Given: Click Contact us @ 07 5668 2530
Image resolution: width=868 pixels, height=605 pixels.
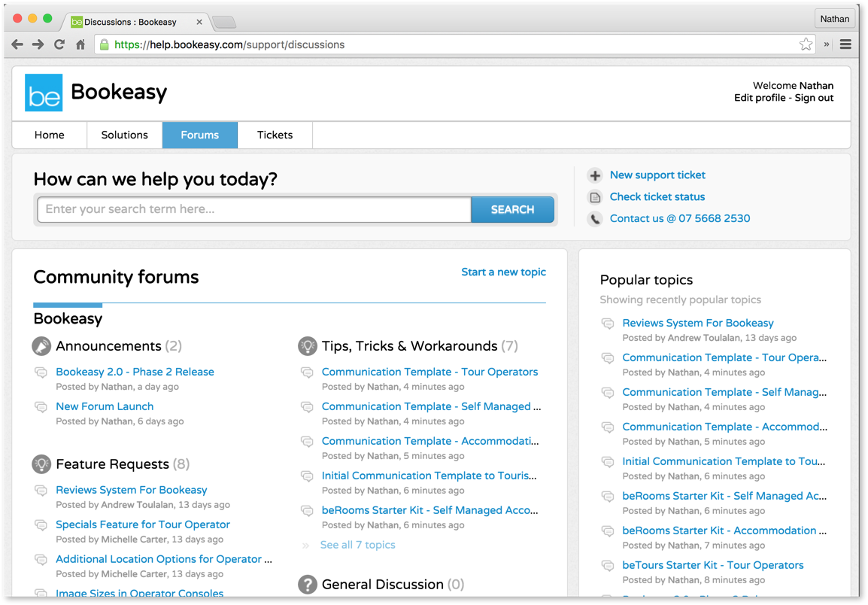Looking at the screenshot, I should (680, 218).
